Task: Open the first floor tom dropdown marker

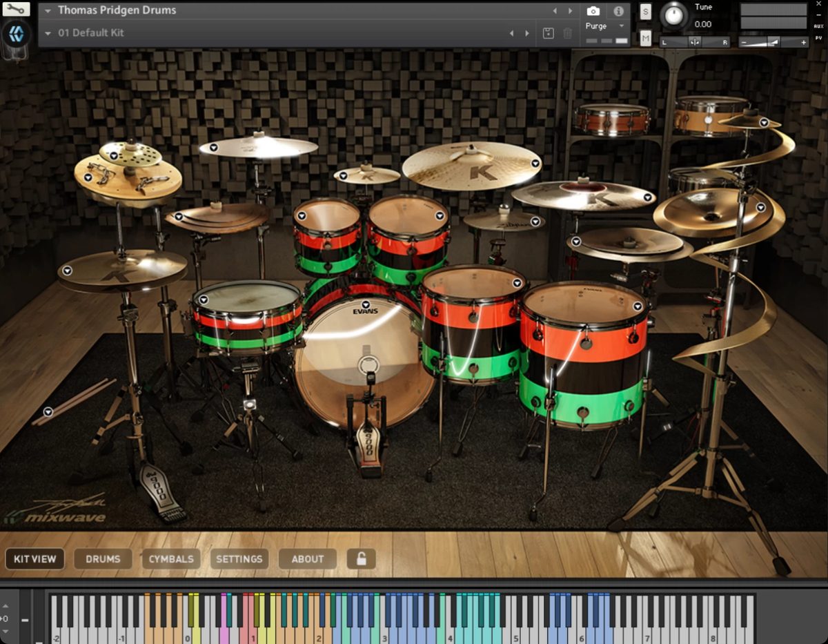Action: point(516,282)
